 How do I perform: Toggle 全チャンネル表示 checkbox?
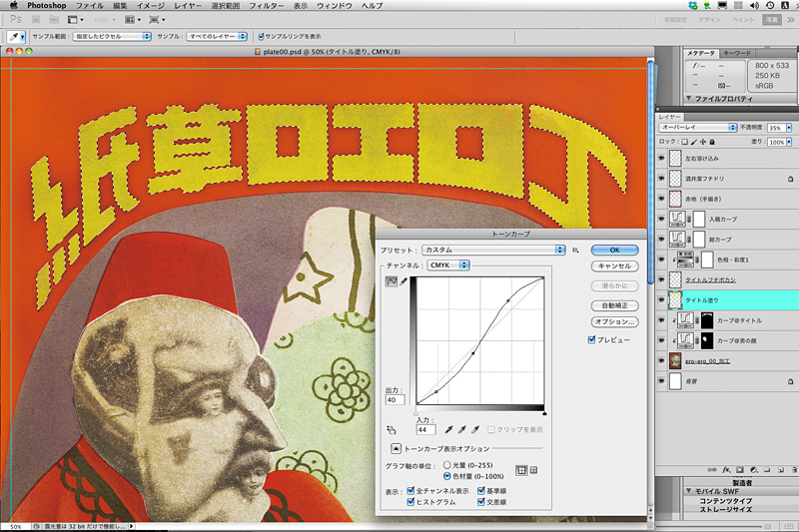410,491
